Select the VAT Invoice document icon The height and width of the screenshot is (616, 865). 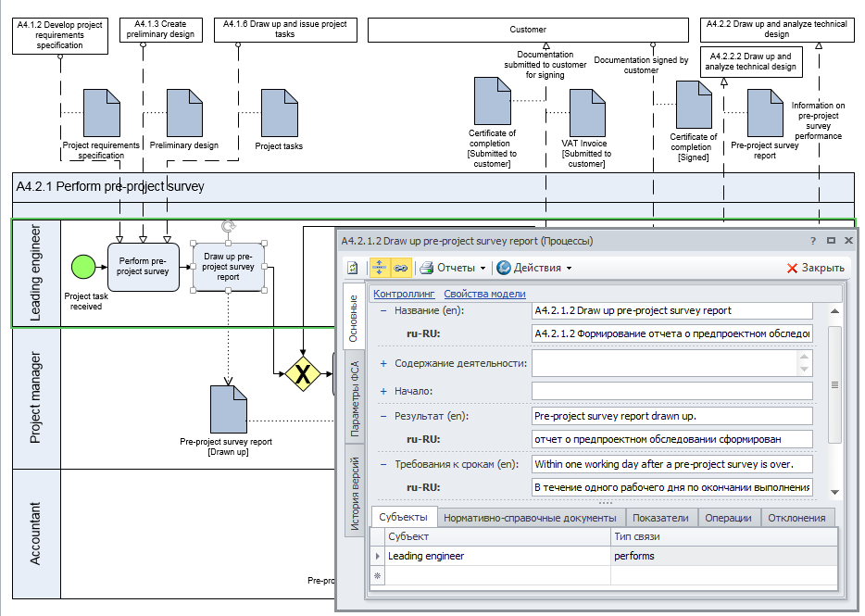pyautogui.click(x=587, y=112)
